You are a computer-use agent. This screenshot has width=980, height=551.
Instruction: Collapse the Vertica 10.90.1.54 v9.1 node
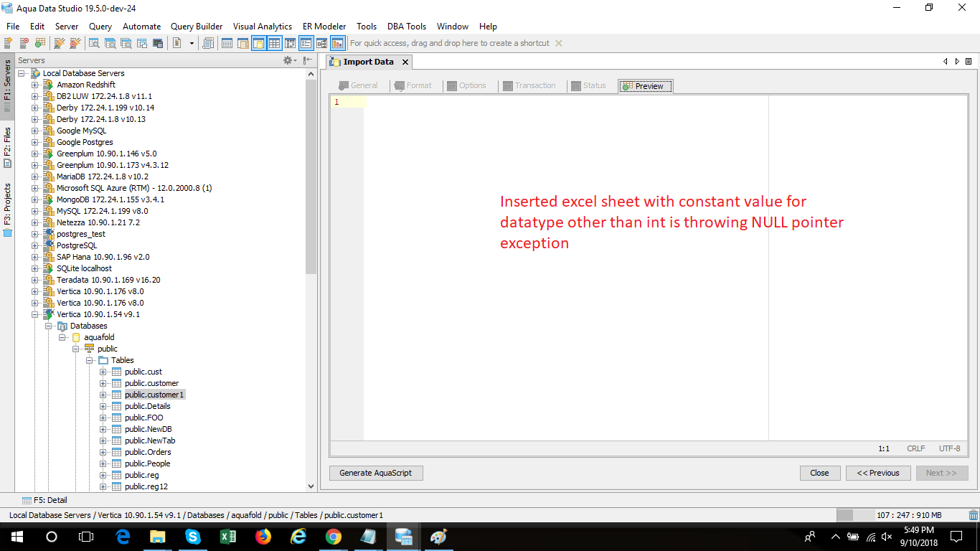click(34, 314)
